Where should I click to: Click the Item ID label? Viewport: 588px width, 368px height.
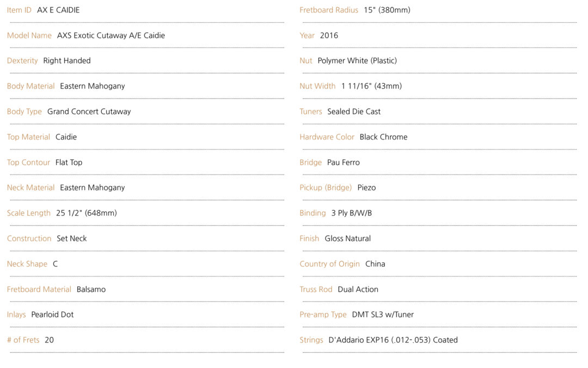(x=19, y=10)
